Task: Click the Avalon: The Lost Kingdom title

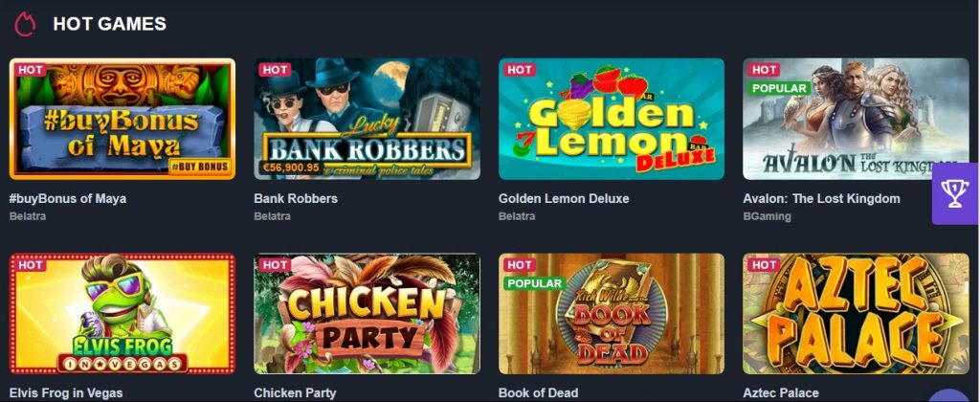Action: [821, 199]
